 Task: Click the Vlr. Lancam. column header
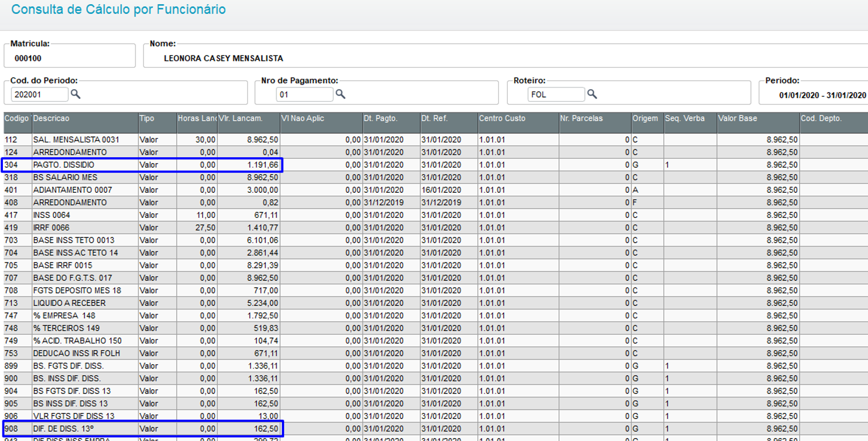(x=249, y=123)
